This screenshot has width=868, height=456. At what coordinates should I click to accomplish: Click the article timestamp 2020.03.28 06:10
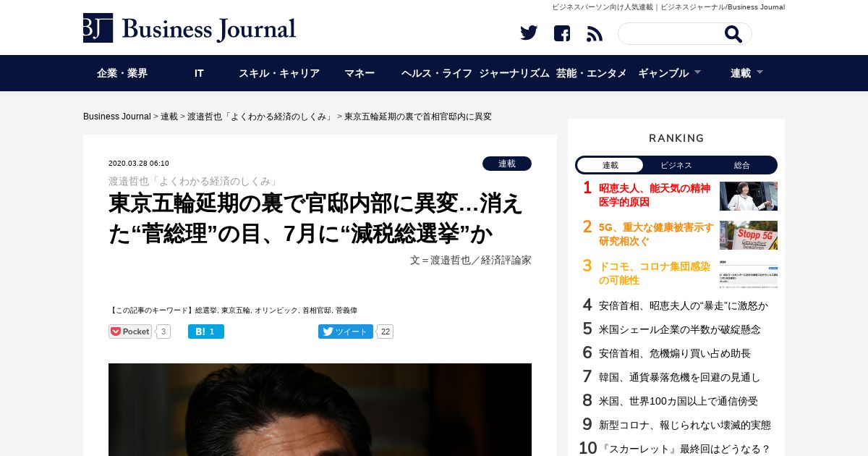point(139,164)
